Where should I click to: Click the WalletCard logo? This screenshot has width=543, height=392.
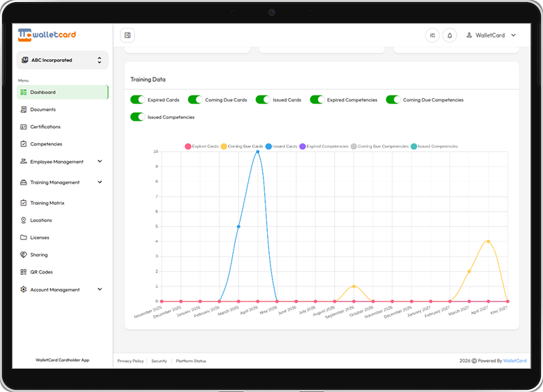tap(47, 35)
